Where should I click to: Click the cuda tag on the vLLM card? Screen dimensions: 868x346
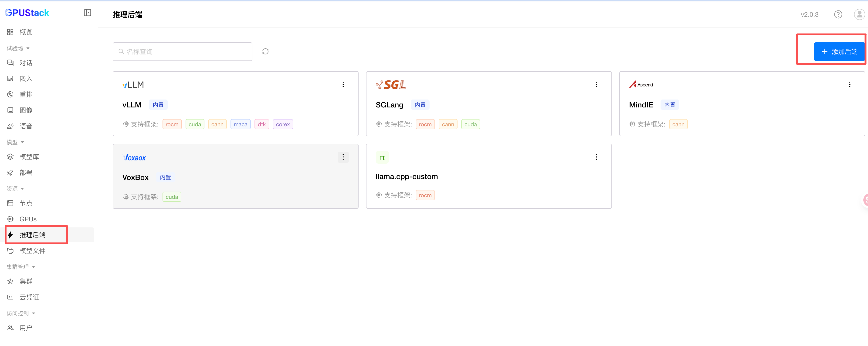click(195, 125)
